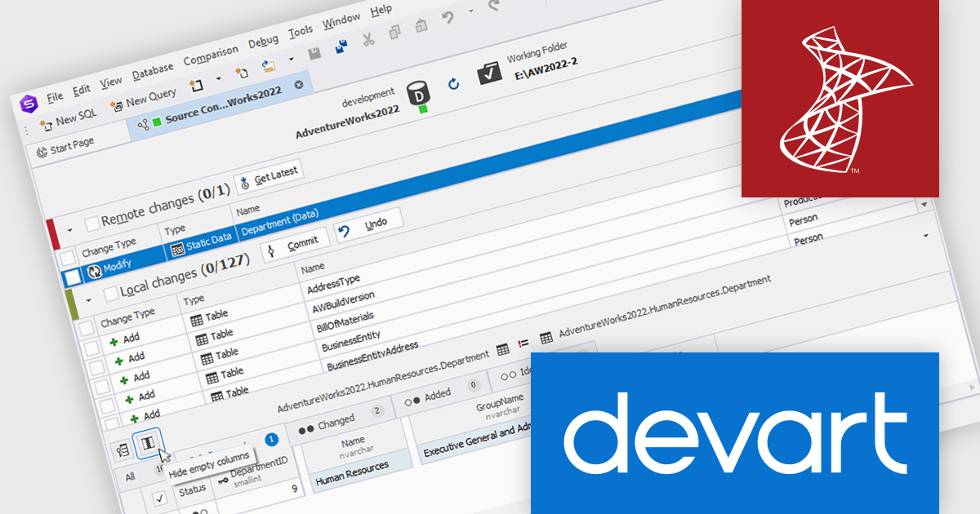Click the New Query toolbar button

pyautogui.click(x=143, y=100)
